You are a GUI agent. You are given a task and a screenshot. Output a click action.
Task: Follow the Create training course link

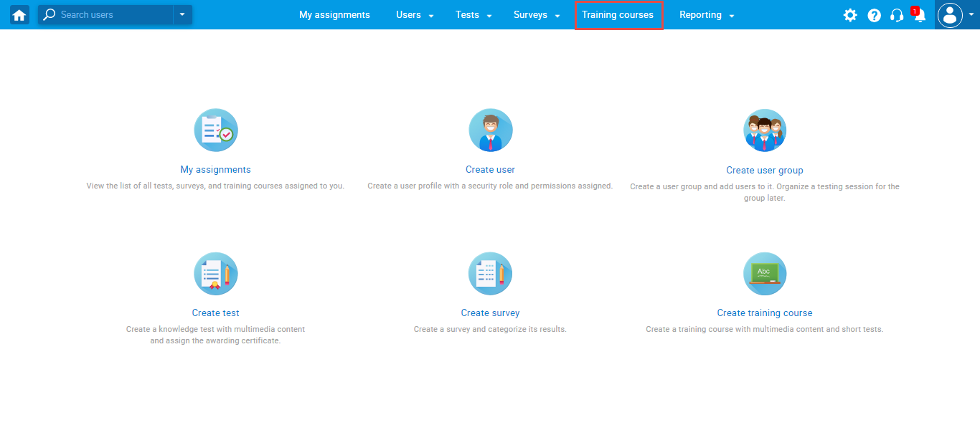tap(765, 313)
